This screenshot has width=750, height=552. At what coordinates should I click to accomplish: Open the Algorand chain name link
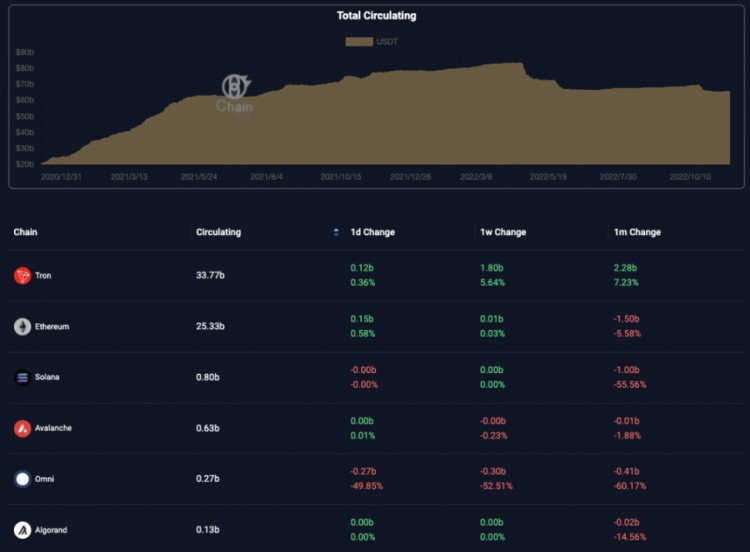51,530
